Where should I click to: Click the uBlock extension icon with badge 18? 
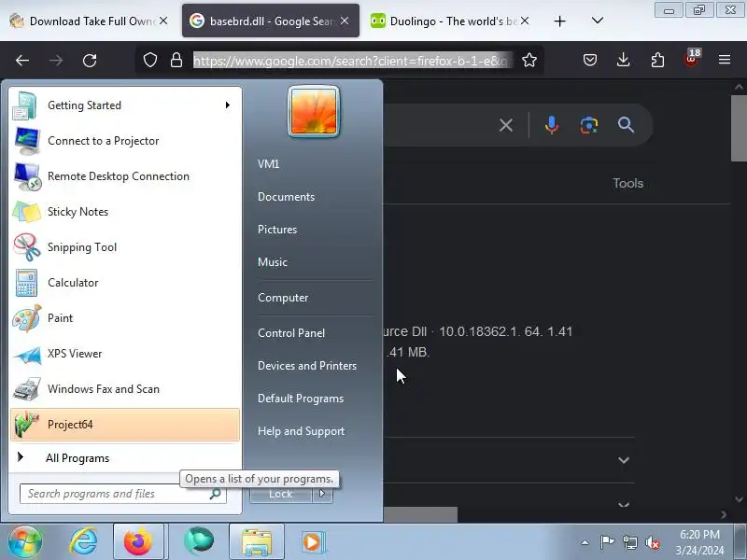(692, 59)
